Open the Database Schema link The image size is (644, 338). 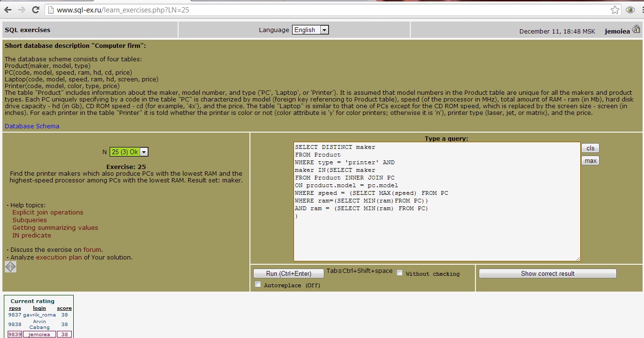pos(31,126)
